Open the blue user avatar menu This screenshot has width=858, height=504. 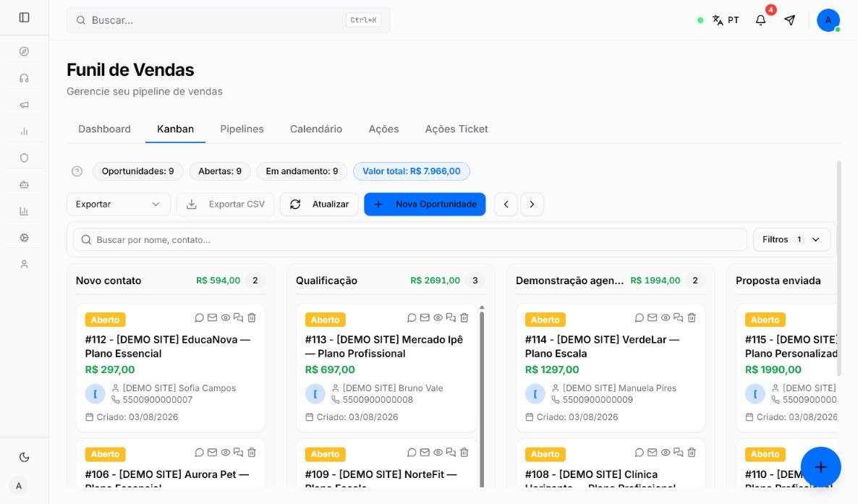(x=828, y=20)
